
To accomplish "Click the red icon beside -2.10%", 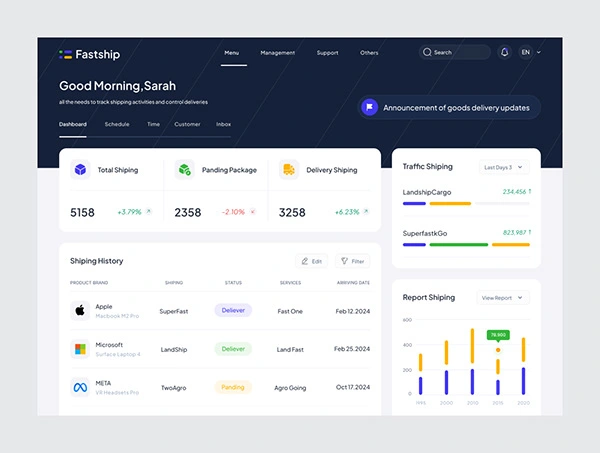I will pos(253,211).
